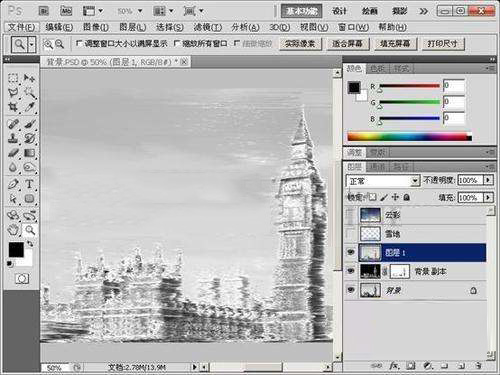Switch to the 蒙版 tab

click(x=378, y=153)
